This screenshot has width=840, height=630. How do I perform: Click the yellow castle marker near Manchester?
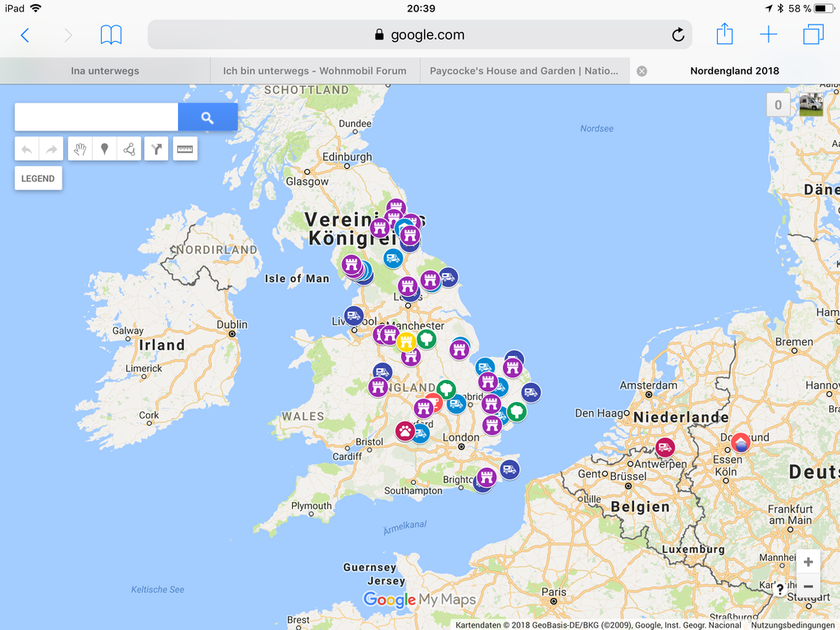pos(406,342)
